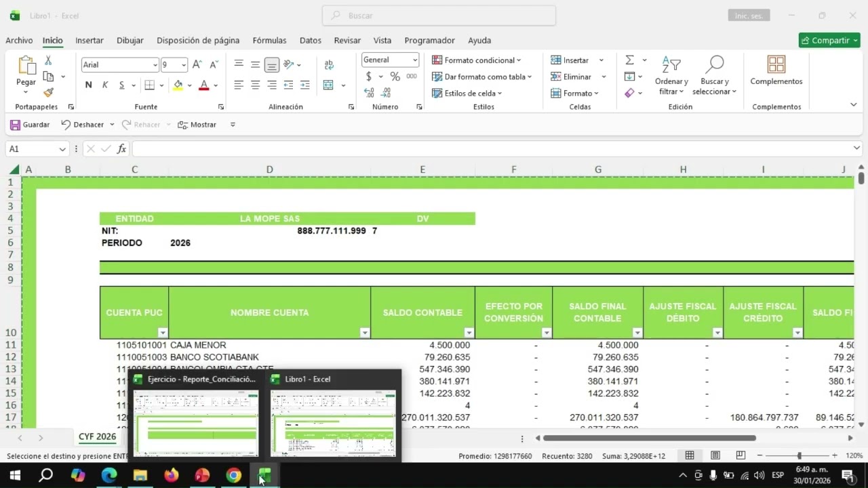Viewport: 868px width, 488px height.
Task: Apply the yellow fill color
Action: pos(178,85)
